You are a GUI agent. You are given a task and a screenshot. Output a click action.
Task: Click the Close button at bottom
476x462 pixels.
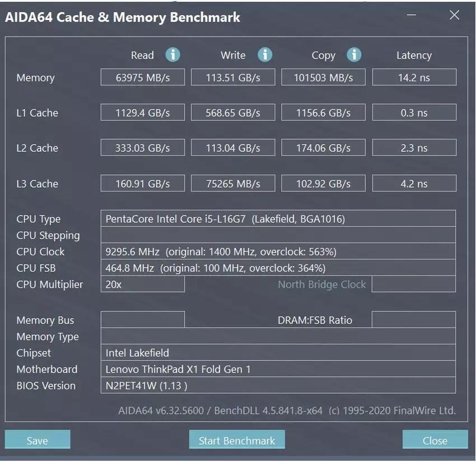tap(435, 440)
